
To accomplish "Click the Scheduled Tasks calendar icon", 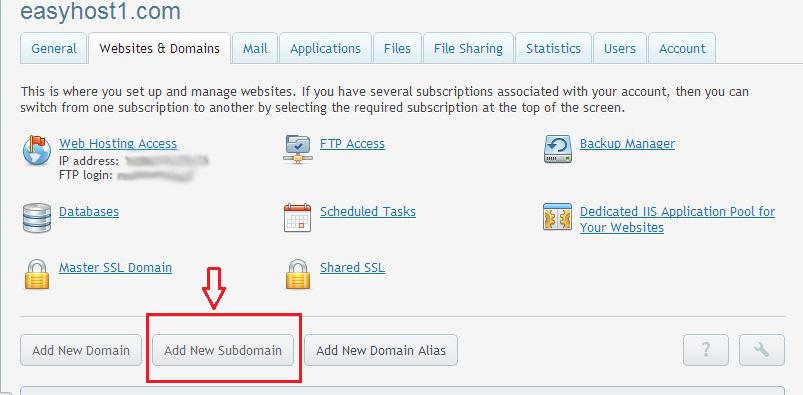I will point(298,218).
